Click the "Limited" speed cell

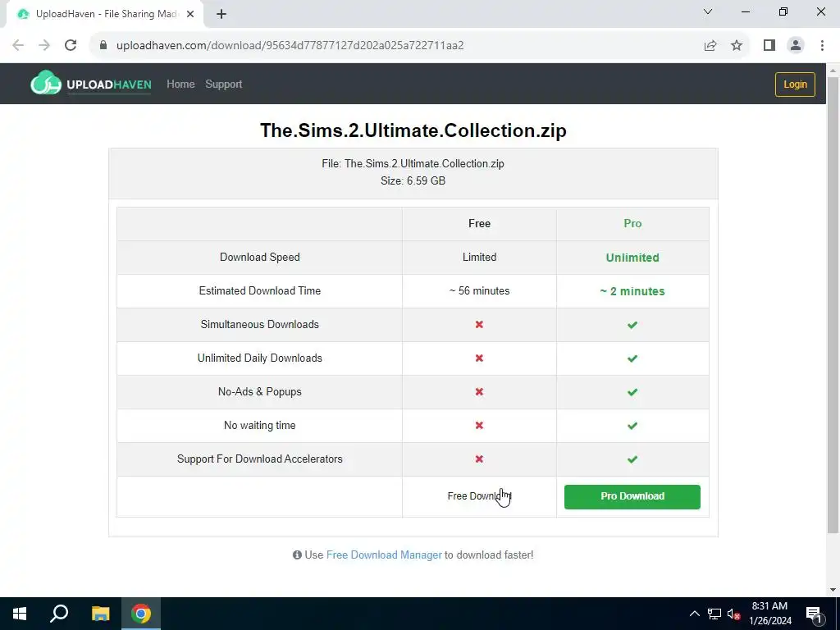tap(479, 257)
